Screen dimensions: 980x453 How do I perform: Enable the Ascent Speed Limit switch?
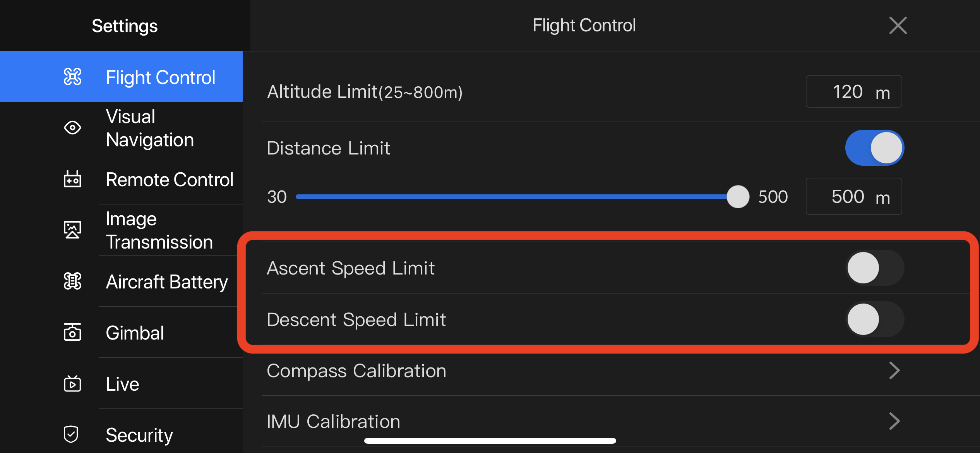coord(875,268)
